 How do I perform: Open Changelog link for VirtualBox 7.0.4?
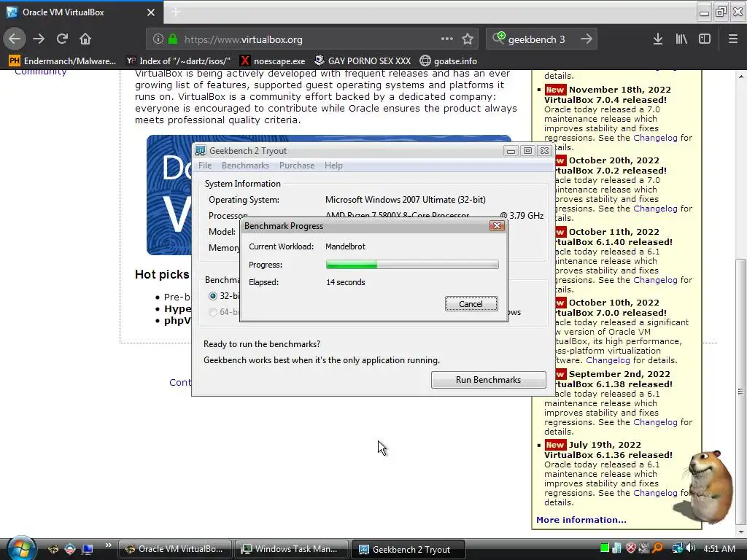pos(655,138)
